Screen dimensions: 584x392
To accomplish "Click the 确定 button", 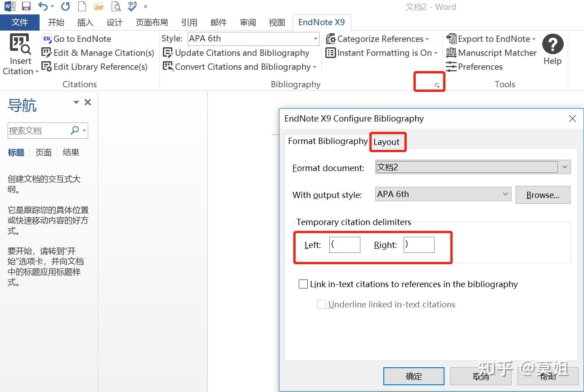I will 414,376.
